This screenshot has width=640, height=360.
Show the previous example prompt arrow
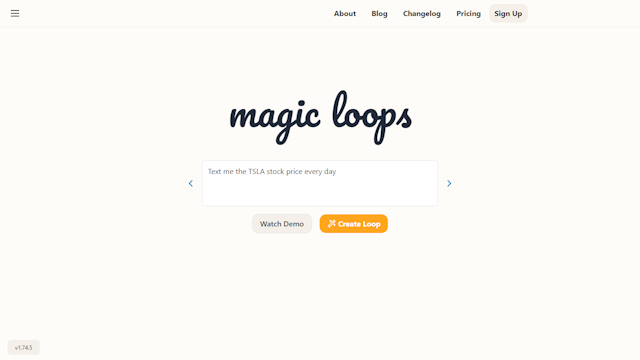click(x=191, y=184)
